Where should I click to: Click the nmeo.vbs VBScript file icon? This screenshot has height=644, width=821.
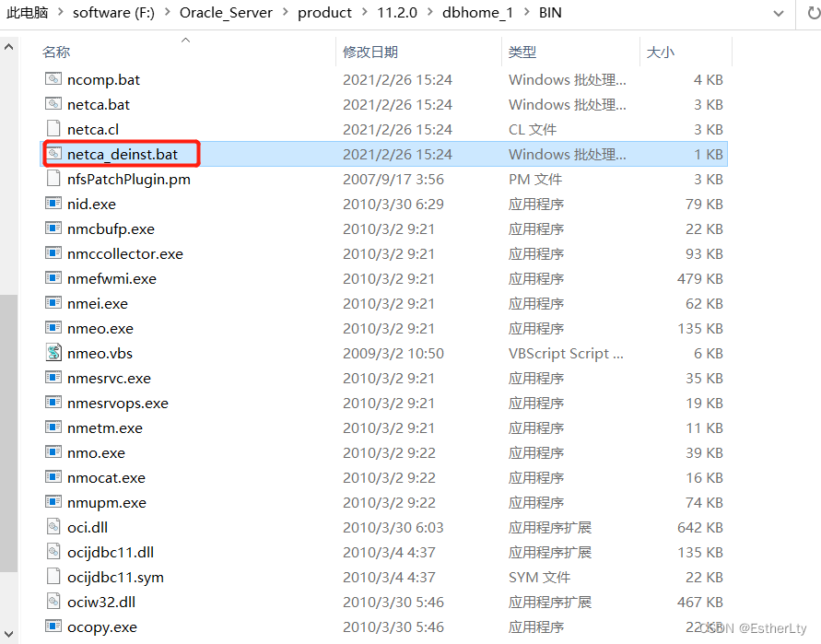click(53, 353)
